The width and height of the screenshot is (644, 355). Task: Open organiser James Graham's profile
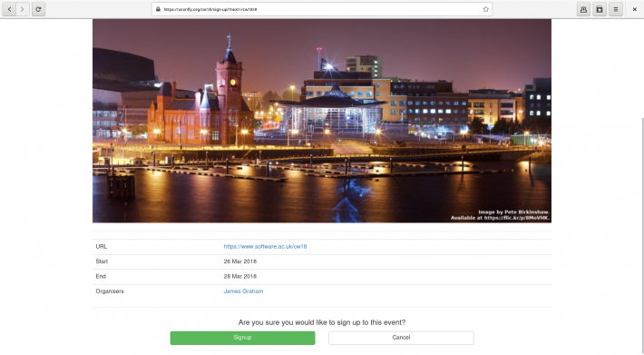(243, 291)
